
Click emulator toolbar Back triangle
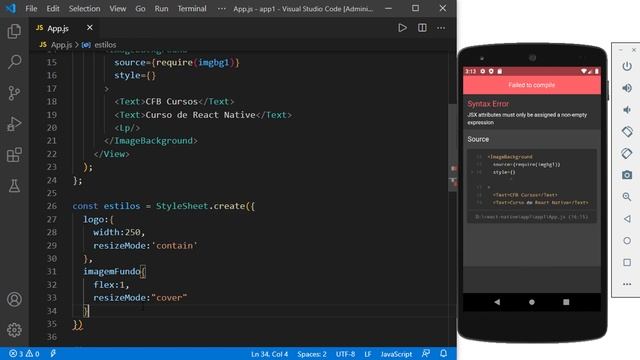click(x=627, y=219)
